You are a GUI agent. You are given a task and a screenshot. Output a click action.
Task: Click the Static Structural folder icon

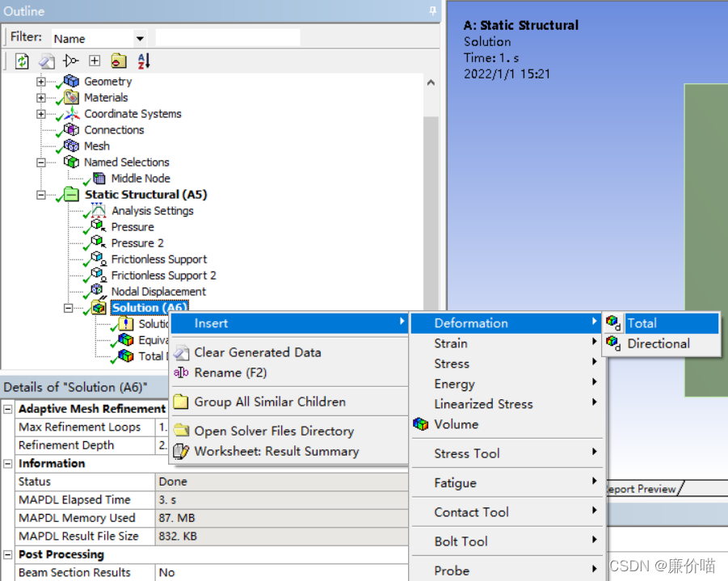pos(71,194)
